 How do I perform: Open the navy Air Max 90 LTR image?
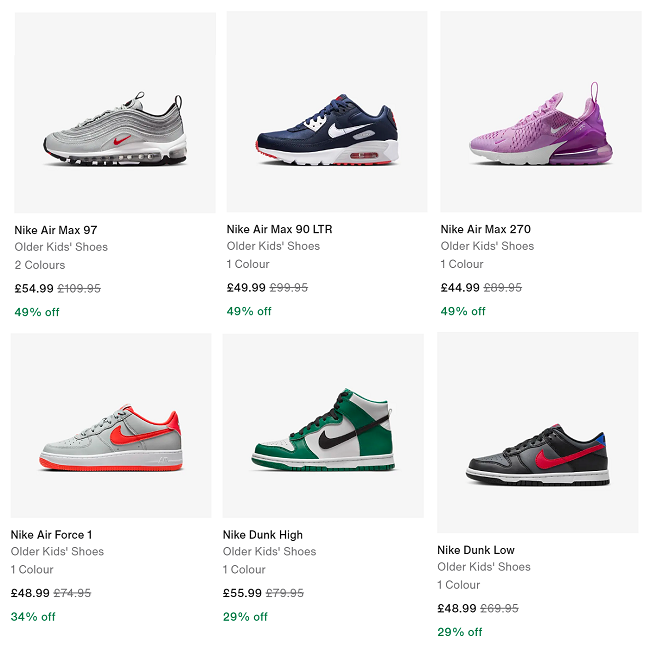tap(327, 112)
